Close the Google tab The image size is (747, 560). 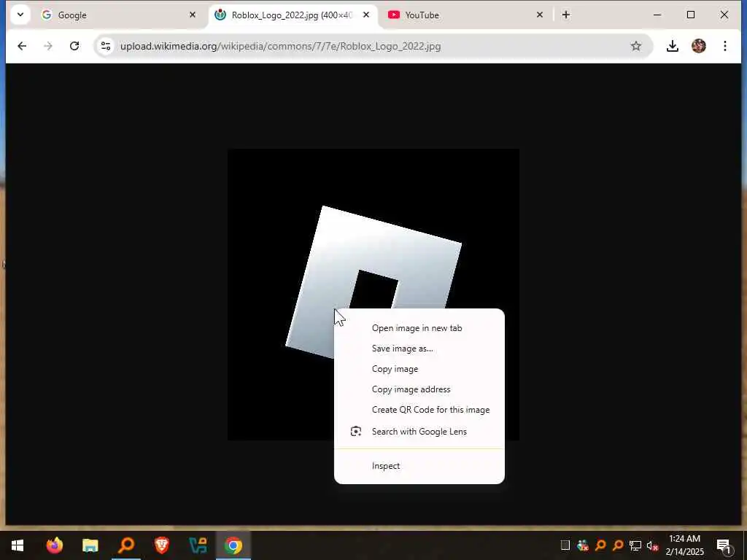coord(193,15)
